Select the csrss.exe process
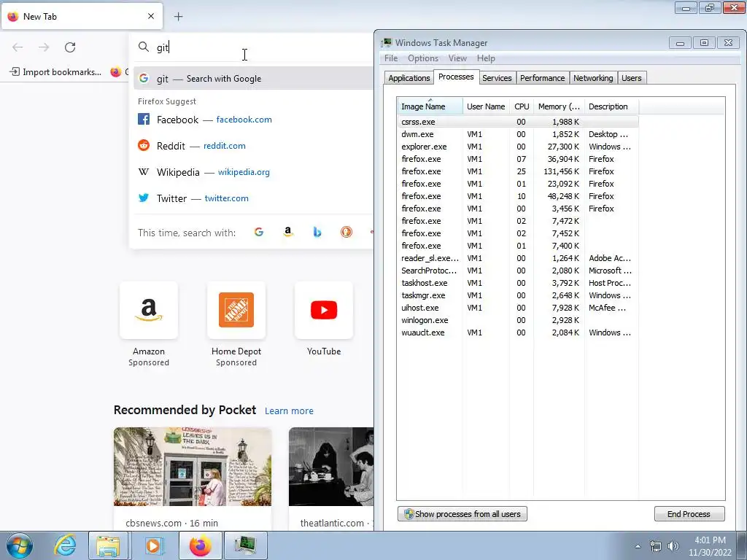The width and height of the screenshot is (747, 560). (x=518, y=122)
